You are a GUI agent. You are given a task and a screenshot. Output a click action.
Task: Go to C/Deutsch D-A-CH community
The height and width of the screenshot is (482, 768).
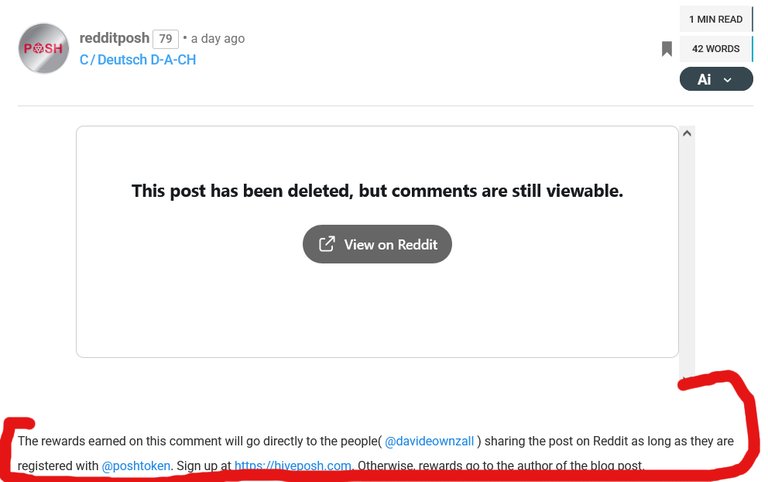coord(138,60)
